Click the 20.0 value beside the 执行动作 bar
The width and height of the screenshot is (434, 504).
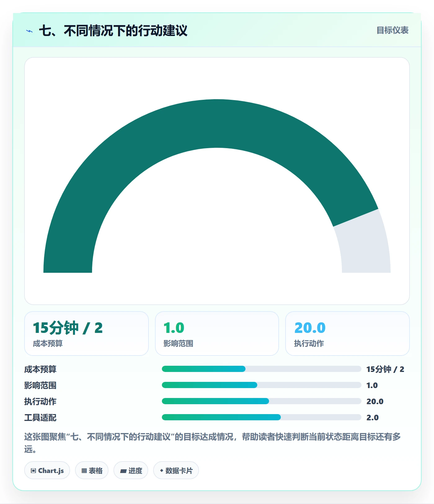point(375,401)
